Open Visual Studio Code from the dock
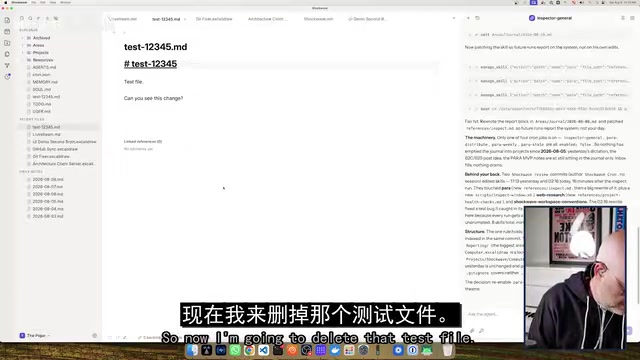The height and width of the screenshot is (360, 640). pos(264,350)
